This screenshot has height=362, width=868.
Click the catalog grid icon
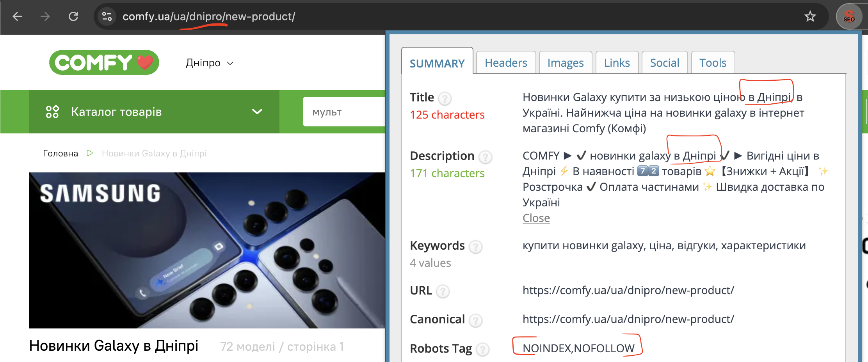click(52, 112)
